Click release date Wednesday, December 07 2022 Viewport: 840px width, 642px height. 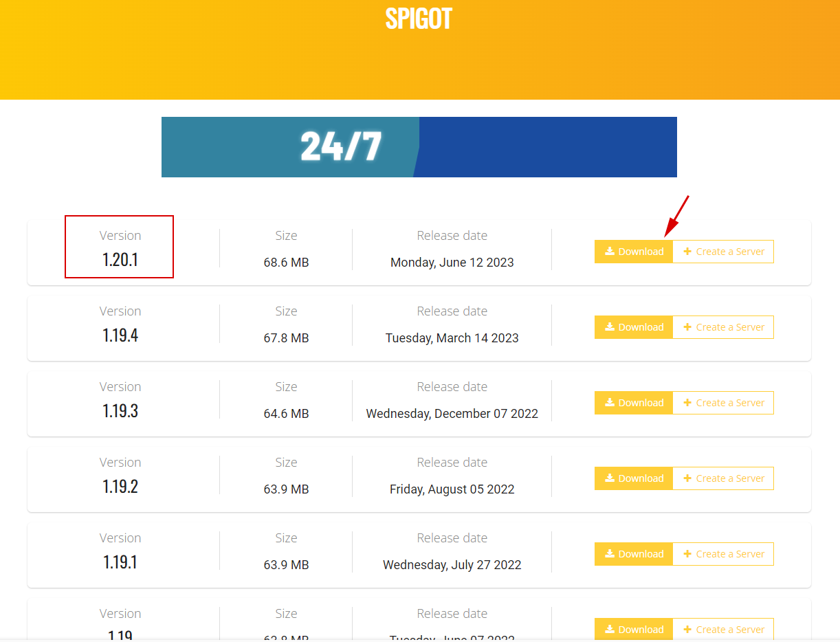[x=452, y=414]
